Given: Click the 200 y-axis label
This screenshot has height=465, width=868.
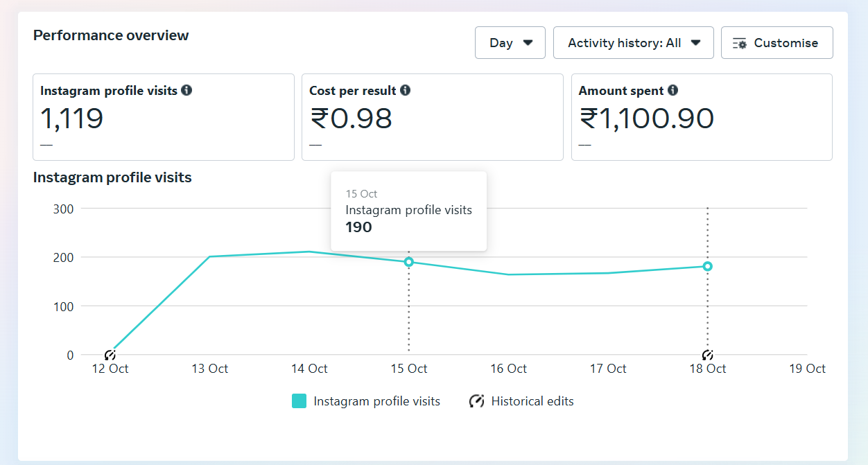Looking at the screenshot, I should [64, 257].
